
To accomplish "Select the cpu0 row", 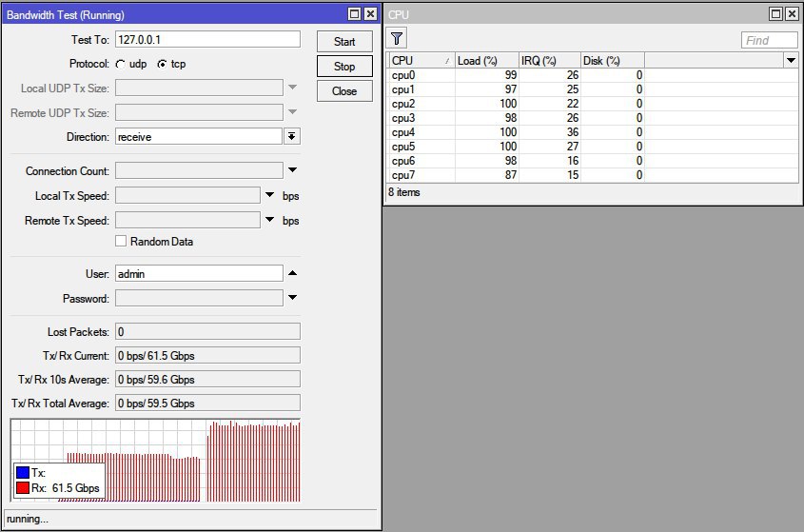I will [x=593, y=75].
